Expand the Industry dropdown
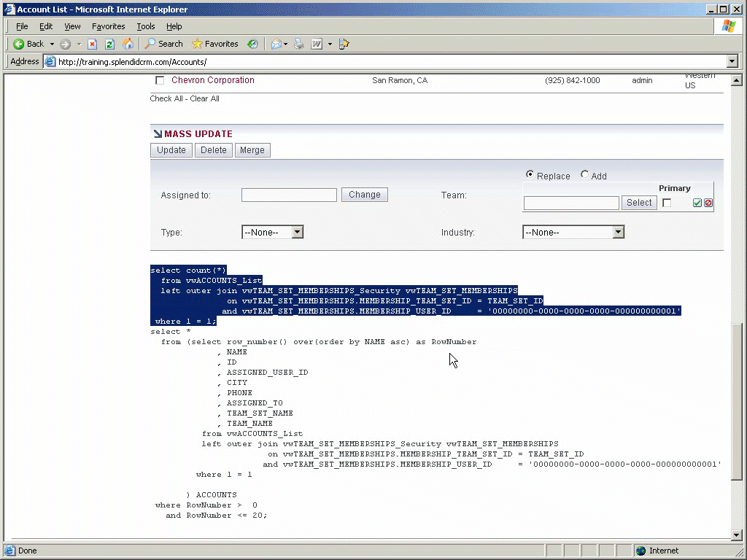The width and height of the screenshot is (747, 560). [x=618, y=233]
